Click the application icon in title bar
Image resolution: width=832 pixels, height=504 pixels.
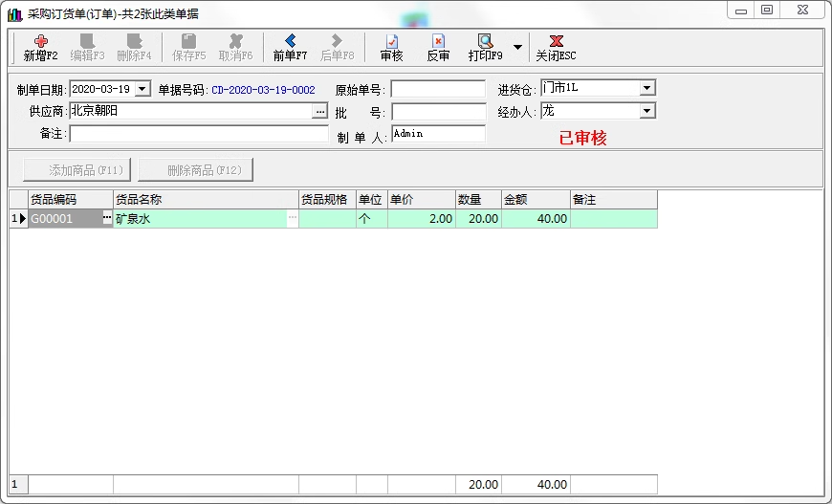pos(15,13)
